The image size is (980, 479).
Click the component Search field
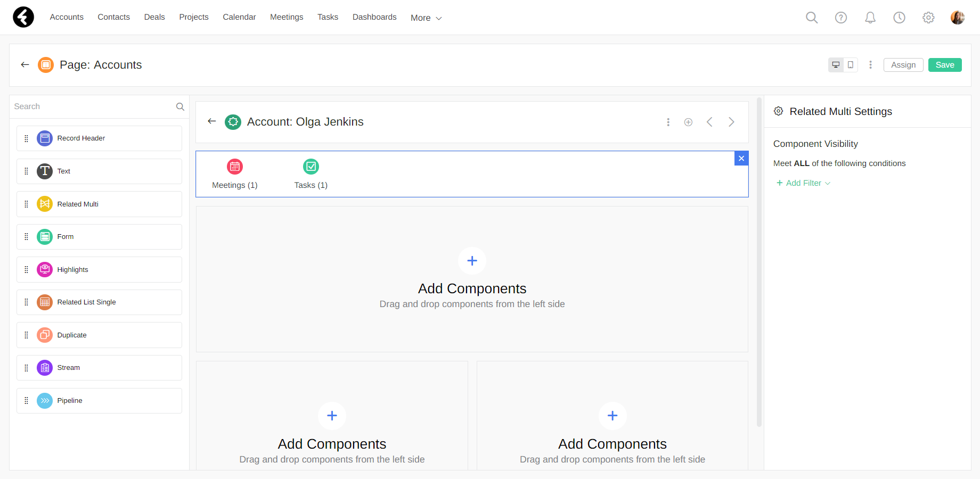[93, 106]
